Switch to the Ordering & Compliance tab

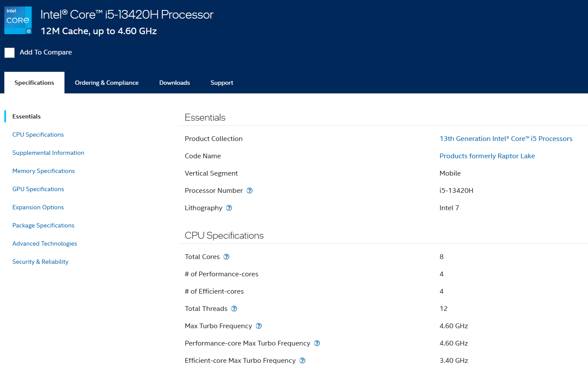pyautogui.click(x=106, y=83)
